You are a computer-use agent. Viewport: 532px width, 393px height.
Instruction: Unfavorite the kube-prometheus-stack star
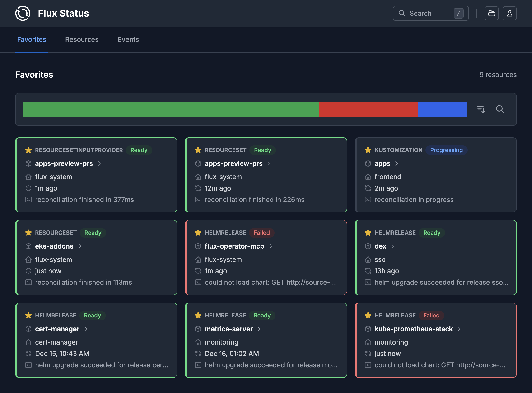(368, 316)
